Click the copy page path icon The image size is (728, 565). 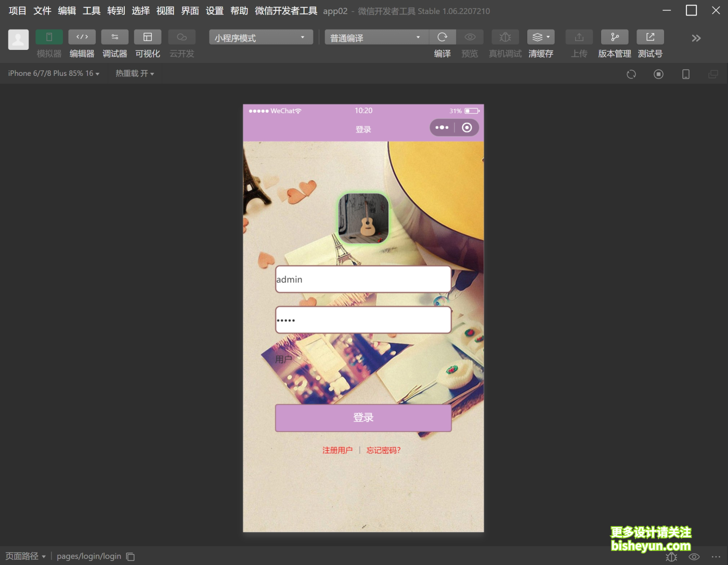[131, 557]
